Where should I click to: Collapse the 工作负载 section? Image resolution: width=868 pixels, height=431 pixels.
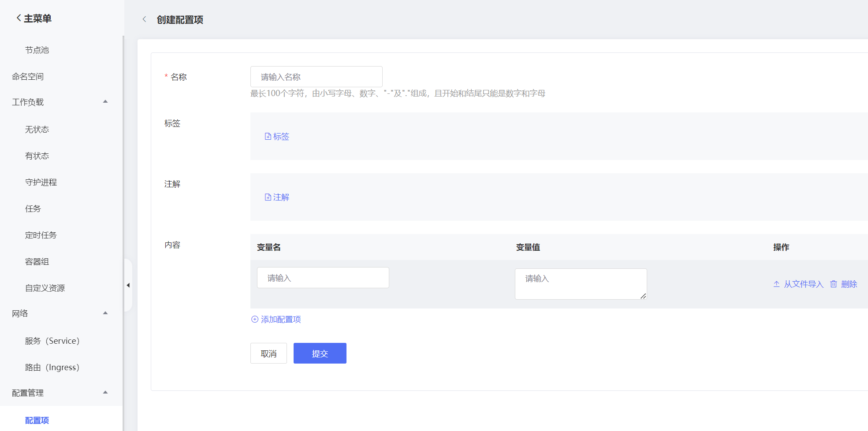105,101
